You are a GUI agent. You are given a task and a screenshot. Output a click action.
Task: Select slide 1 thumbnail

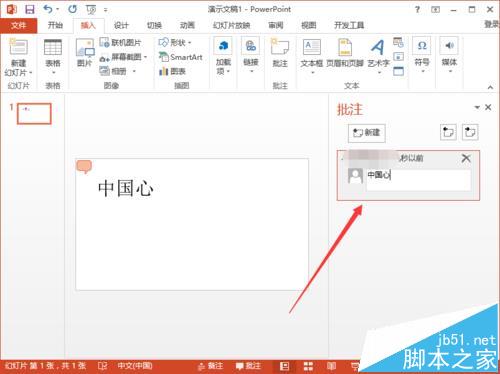[x=34, y=114]
